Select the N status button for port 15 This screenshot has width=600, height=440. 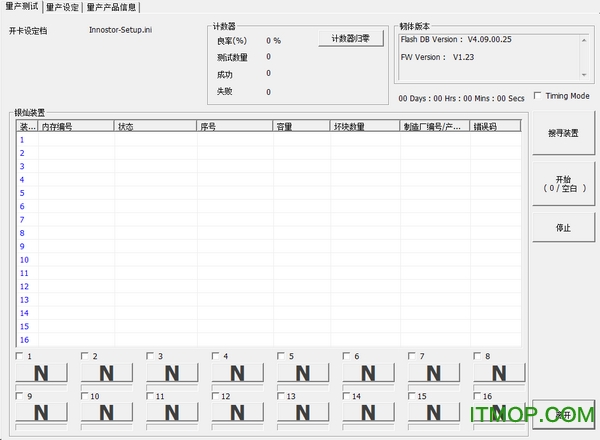433,412
